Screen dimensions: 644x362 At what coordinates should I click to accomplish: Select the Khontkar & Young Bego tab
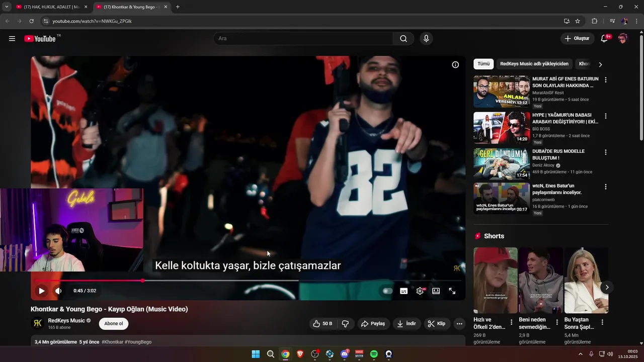(x=132, y=7)
